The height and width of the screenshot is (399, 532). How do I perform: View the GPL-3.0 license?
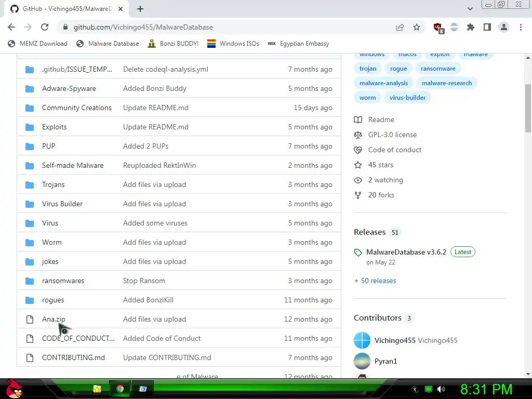[385, 135]
